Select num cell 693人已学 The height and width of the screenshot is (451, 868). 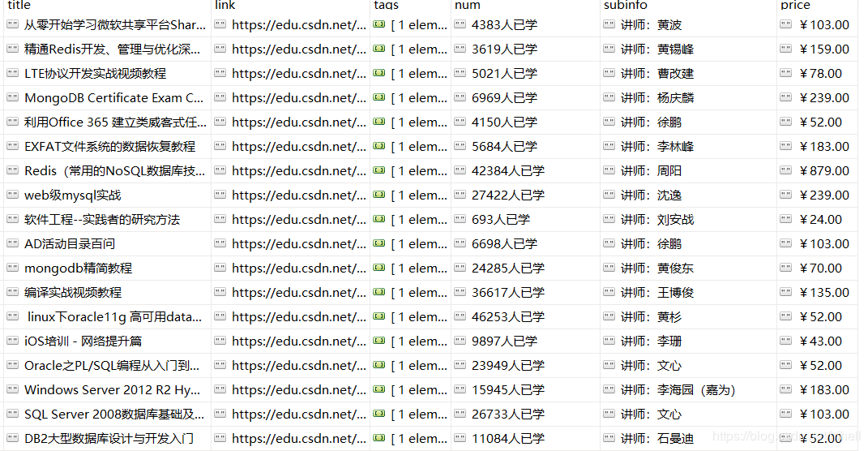pyautogui.click(x=526, y=219)
